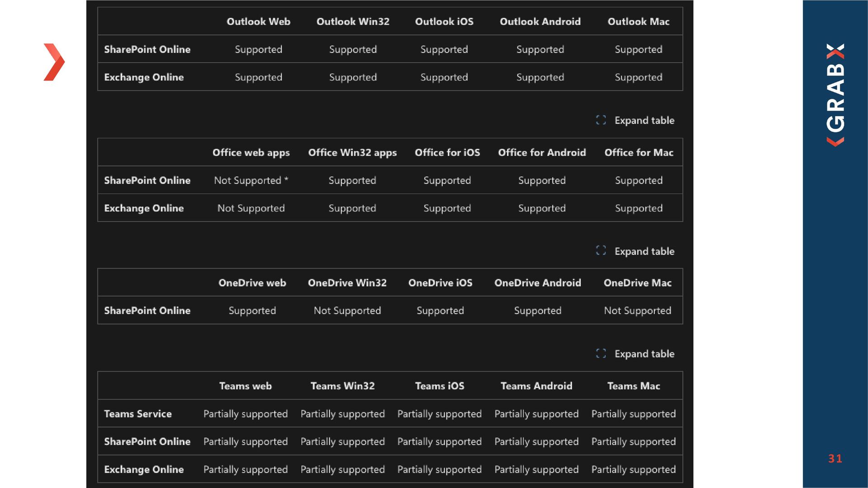Viewport: 868px width, 488px height.
Task: Click Exchange Online 'Partially supported' under Teams web
Action: pos(245,469)
